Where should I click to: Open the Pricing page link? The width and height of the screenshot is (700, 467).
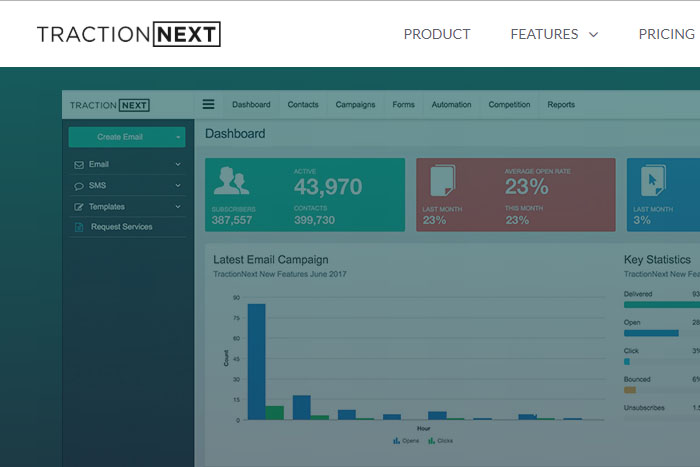(x=666, y=34)
